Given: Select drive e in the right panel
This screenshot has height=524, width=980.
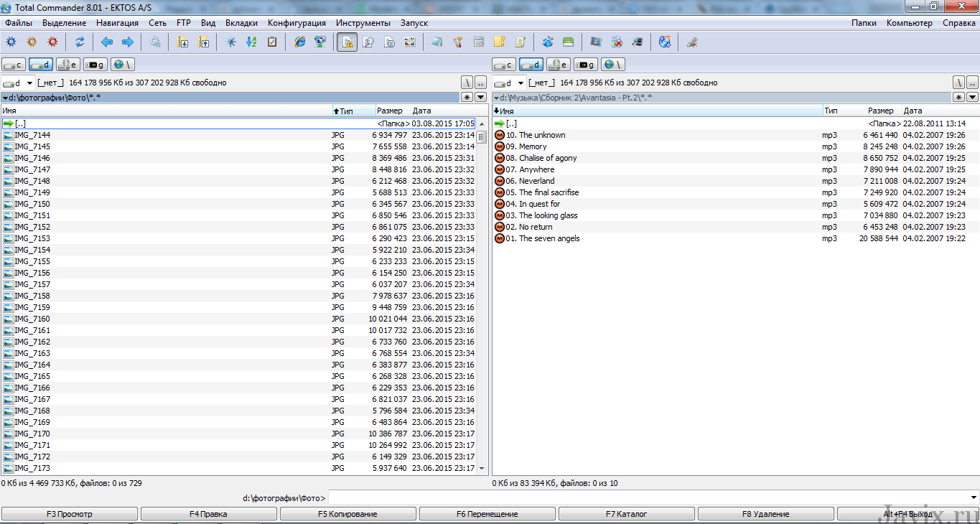Looking at the screenshot, I should tap(559, 65).
